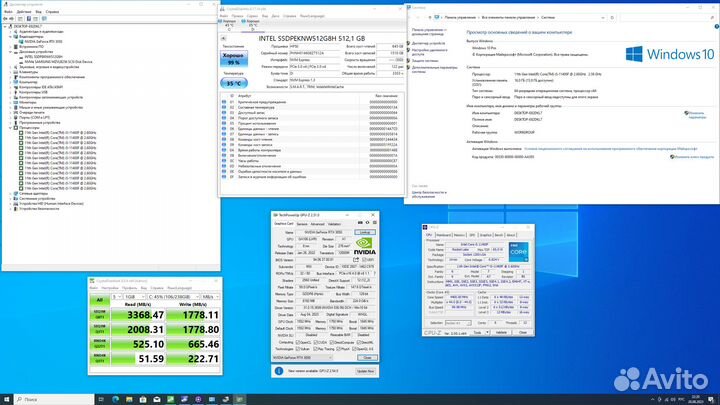720x405 pixels.
Task: Open Действие menu in Device Manager
Action: [24, 11]
